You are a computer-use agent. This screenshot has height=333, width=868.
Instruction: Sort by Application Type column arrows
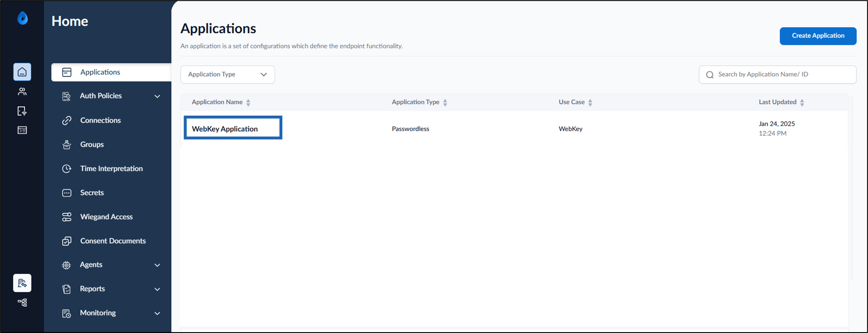coord(445,103)
